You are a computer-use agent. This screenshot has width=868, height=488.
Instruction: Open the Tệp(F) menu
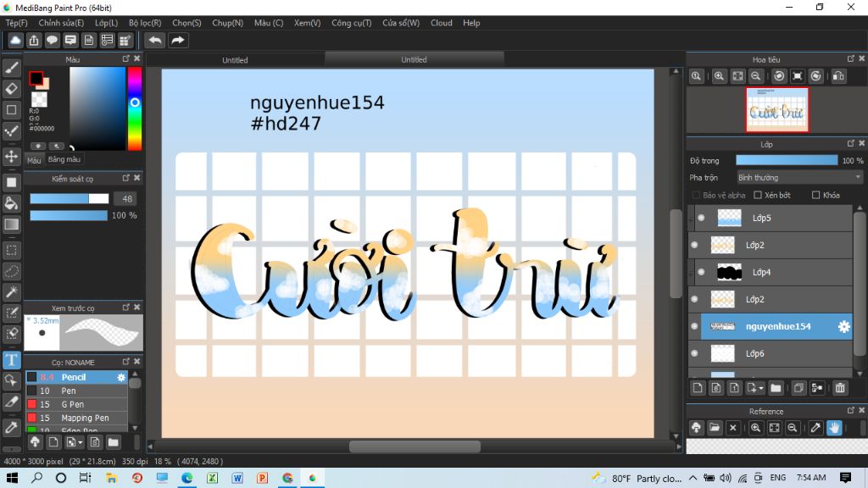tap(17, 23)
